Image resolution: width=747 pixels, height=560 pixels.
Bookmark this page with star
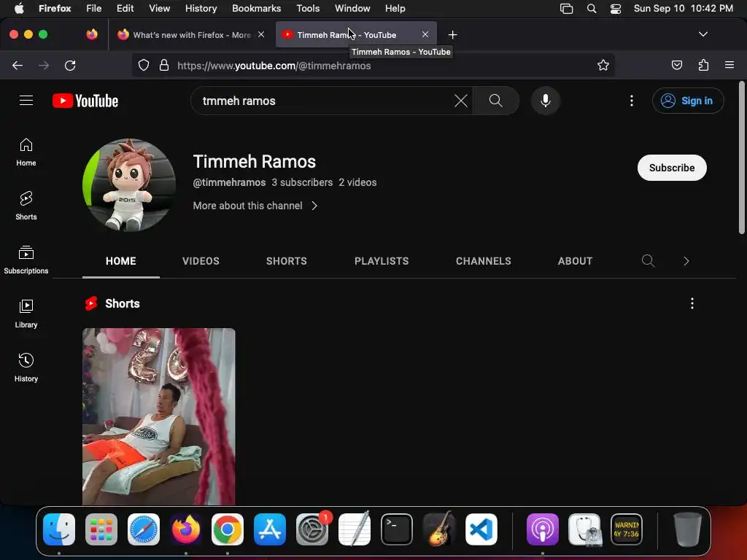coord(603,65)
